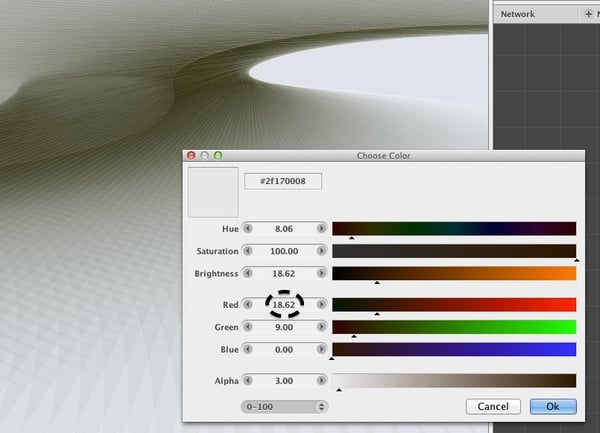This screenshot has height=433, width=600.
Task: Decrease Blue value with left arrow
Action: 248,349
